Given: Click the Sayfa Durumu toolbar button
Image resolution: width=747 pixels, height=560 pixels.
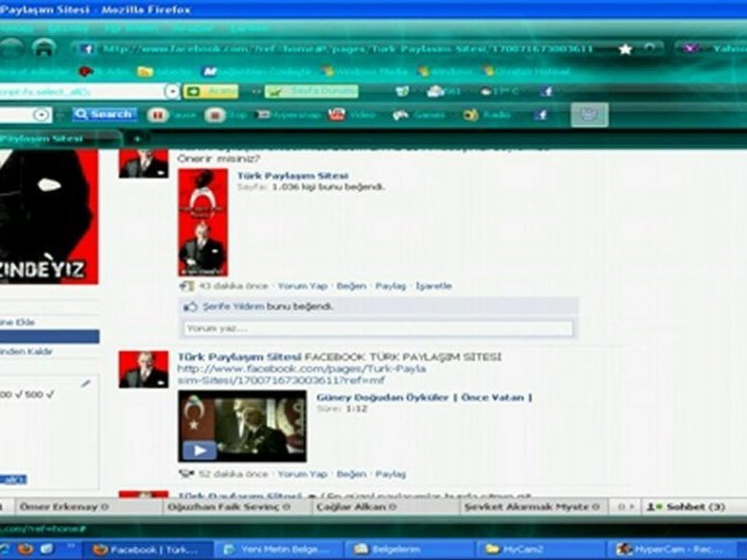Looking at the screenshot, I should 311,91.
